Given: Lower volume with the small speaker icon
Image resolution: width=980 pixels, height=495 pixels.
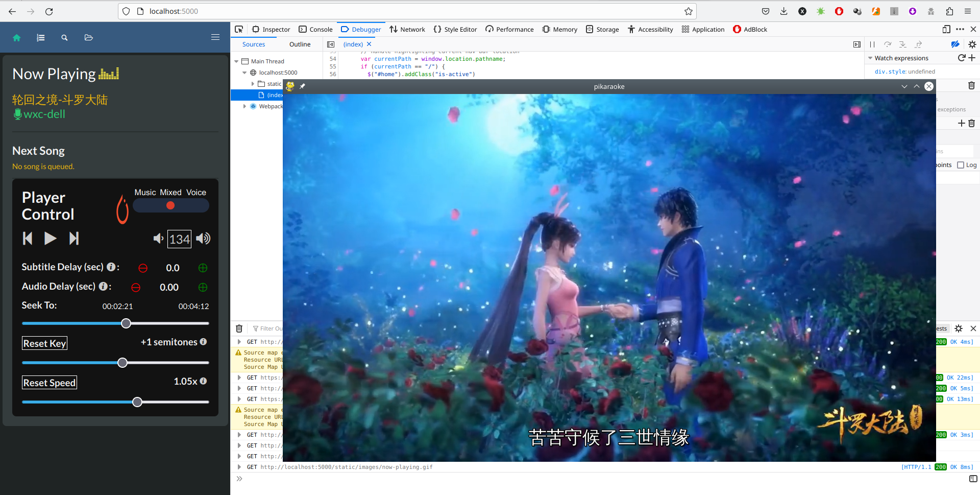Looking at the screenshot, I should pos(158,239).
